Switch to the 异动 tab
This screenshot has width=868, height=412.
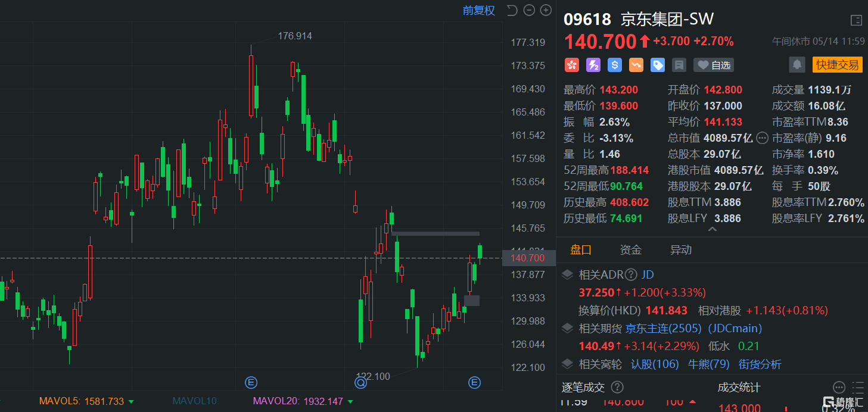click(681, 250)
